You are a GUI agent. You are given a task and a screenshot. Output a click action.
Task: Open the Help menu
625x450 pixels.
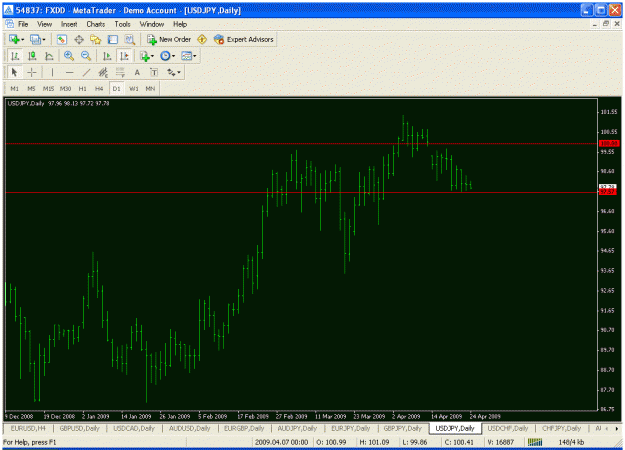(180, 24)
